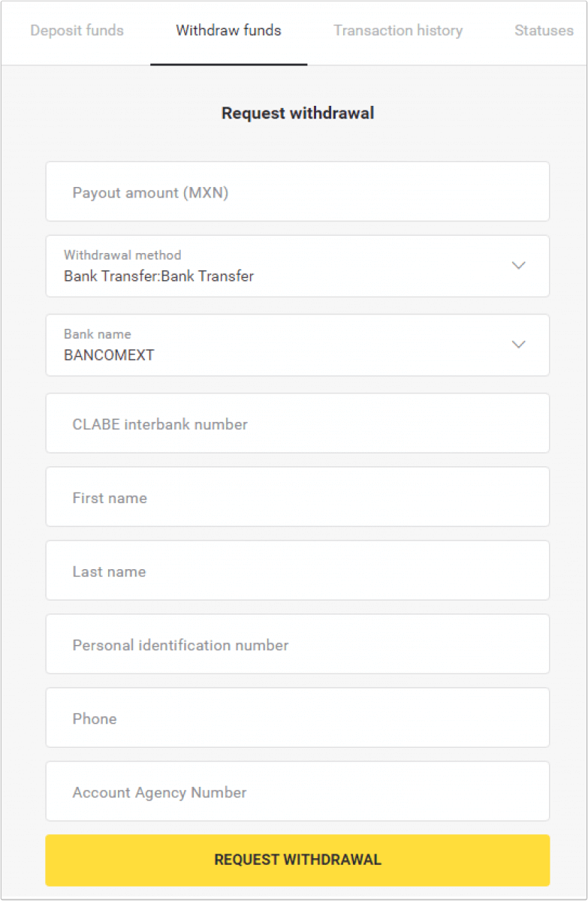Click the First name input field

click(297, 496)
